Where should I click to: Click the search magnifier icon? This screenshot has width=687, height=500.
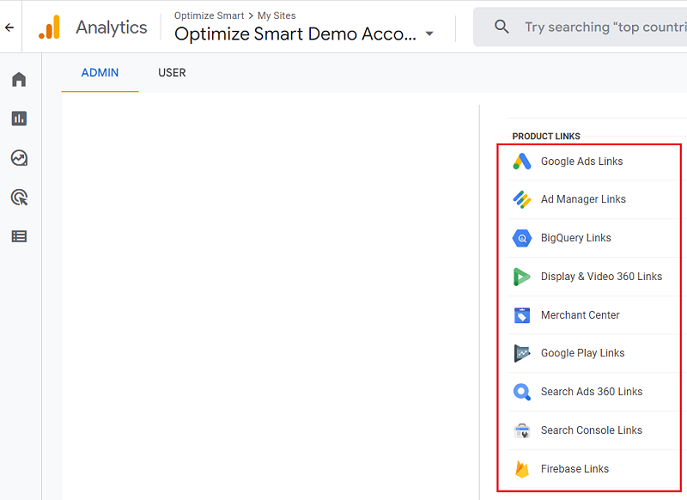(501, 27)
